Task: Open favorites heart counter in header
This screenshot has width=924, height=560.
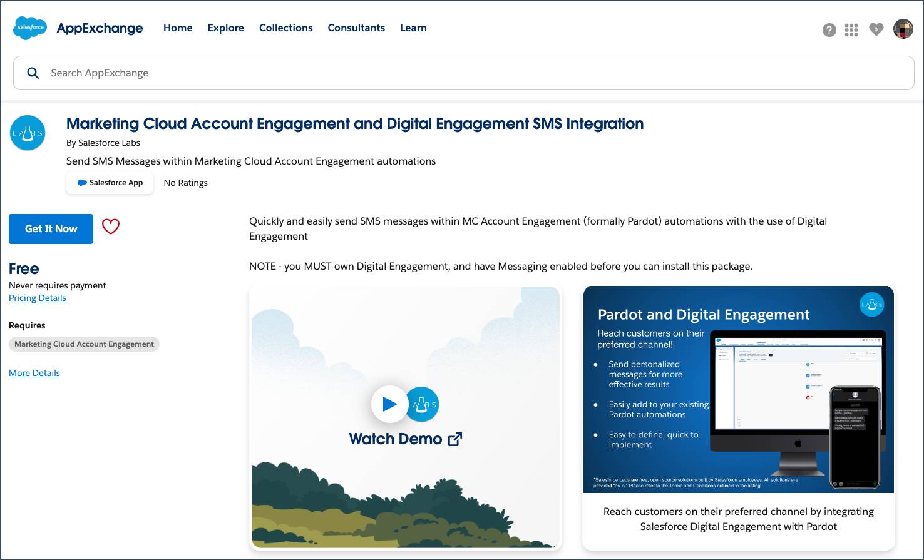Action: [876, 29]
